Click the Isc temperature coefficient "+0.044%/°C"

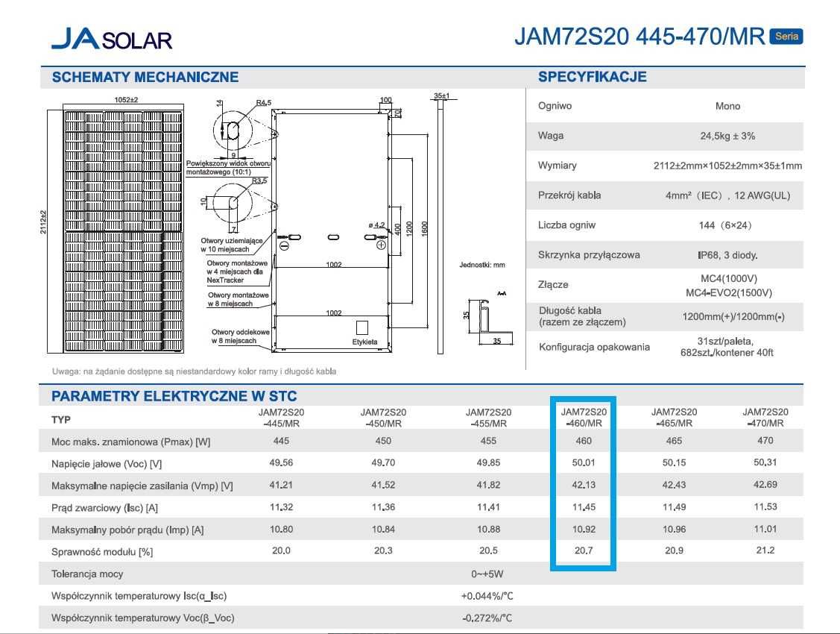487,596
